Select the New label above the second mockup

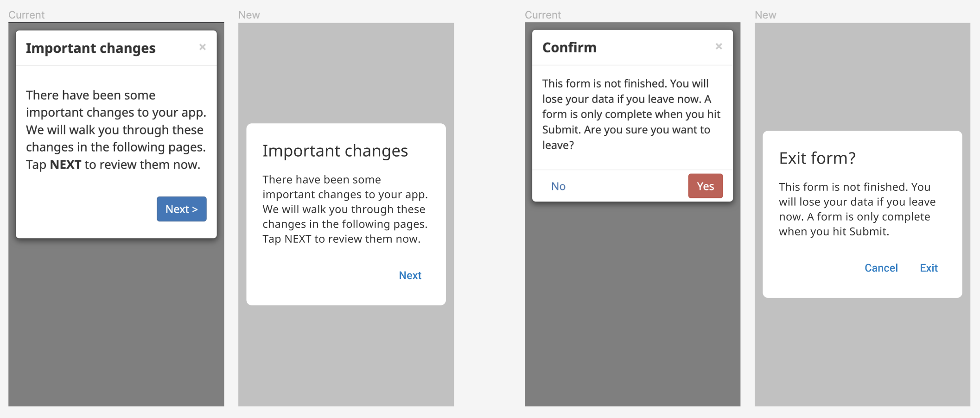pos(249,14)
